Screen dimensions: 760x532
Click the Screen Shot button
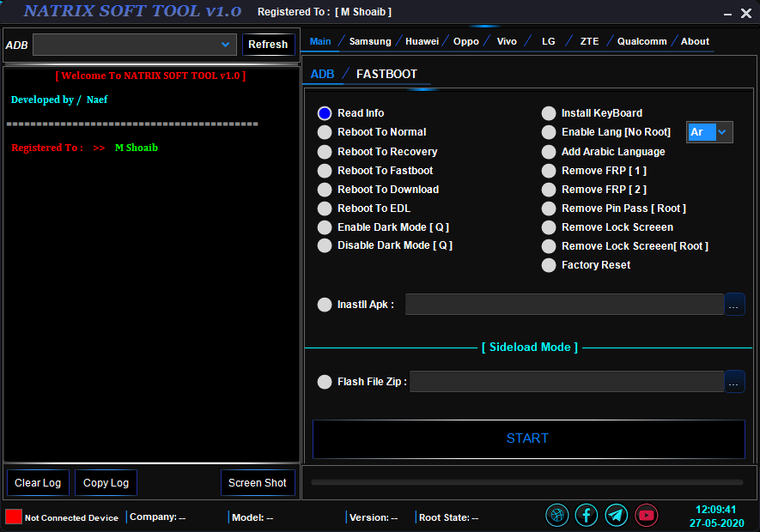pyautogui.click(x=258, y=482)
